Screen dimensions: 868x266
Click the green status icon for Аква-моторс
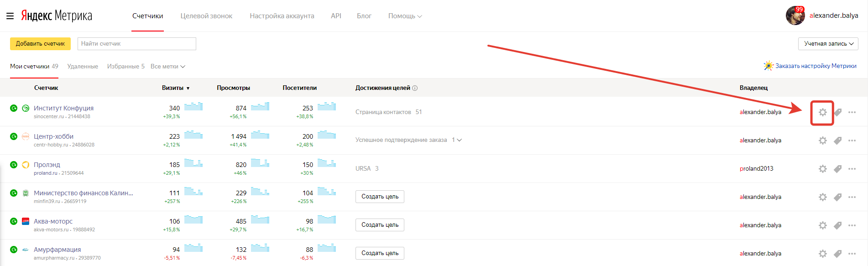click(x=14, y=221)
